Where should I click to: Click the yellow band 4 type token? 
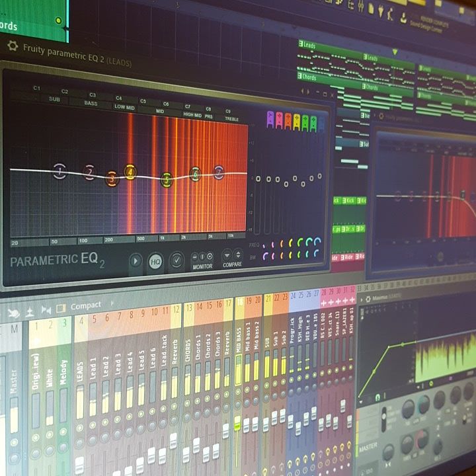(297, 122)
